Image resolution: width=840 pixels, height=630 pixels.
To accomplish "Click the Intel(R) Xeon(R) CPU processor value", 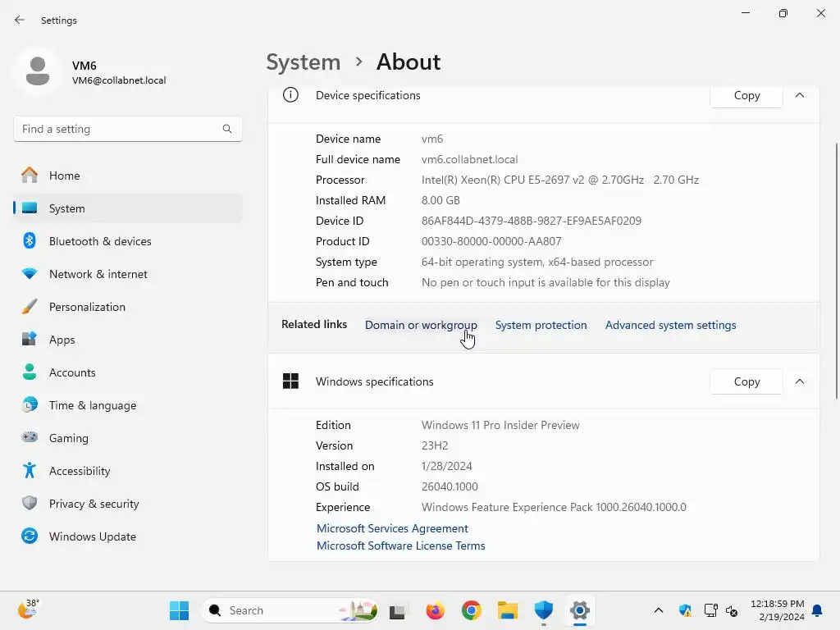I will (559, 180).
